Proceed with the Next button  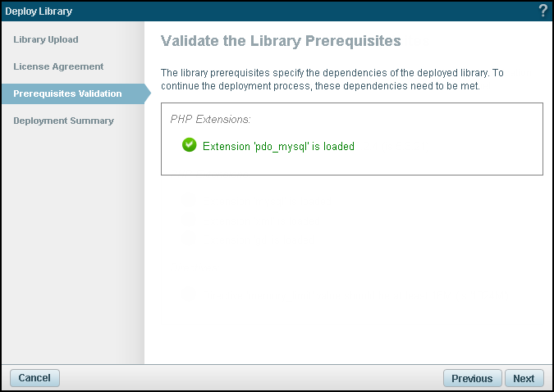524,378
